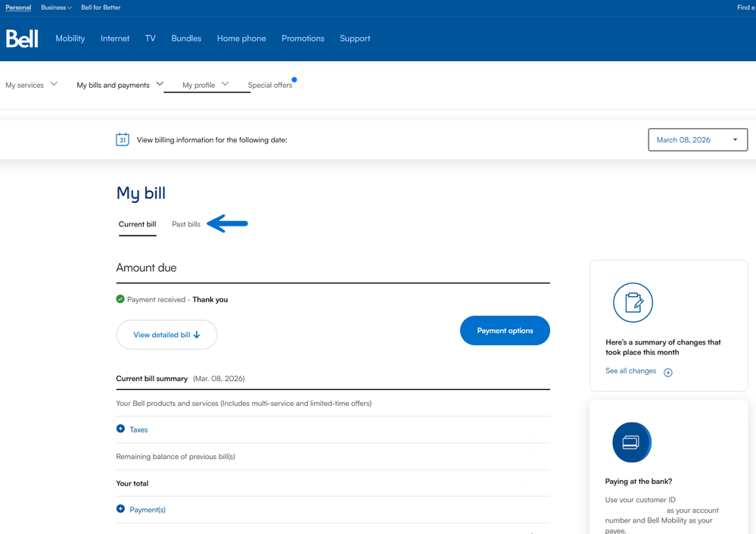Click the calendar icon beside billing date text
This screenshot has height=534, width=756.
point(123,139)
